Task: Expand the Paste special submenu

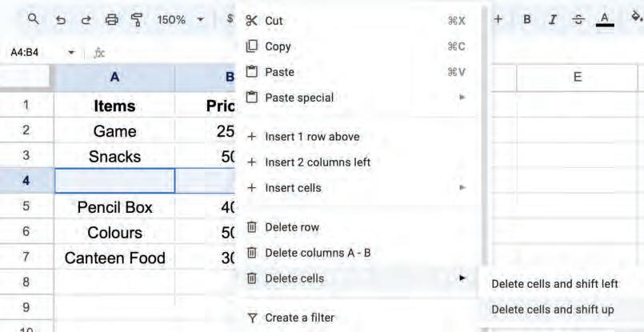Action: click(x=462, y=98)
